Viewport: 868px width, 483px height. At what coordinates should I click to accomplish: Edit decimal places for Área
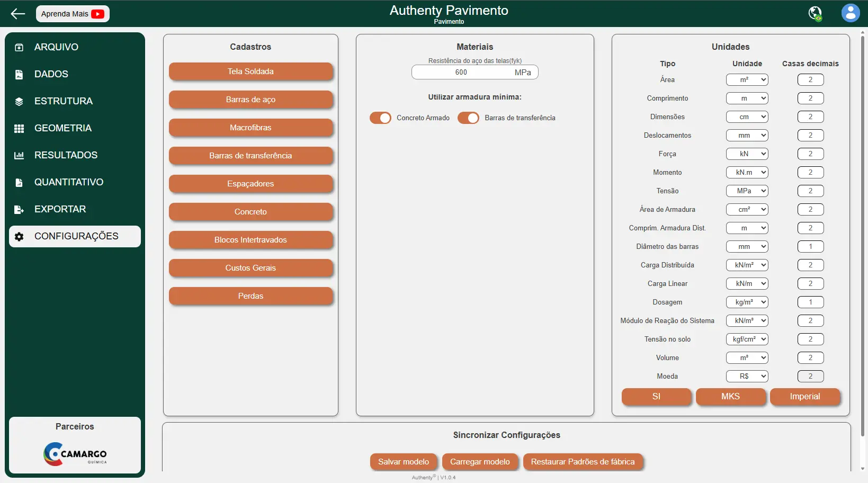coord(810,79)
